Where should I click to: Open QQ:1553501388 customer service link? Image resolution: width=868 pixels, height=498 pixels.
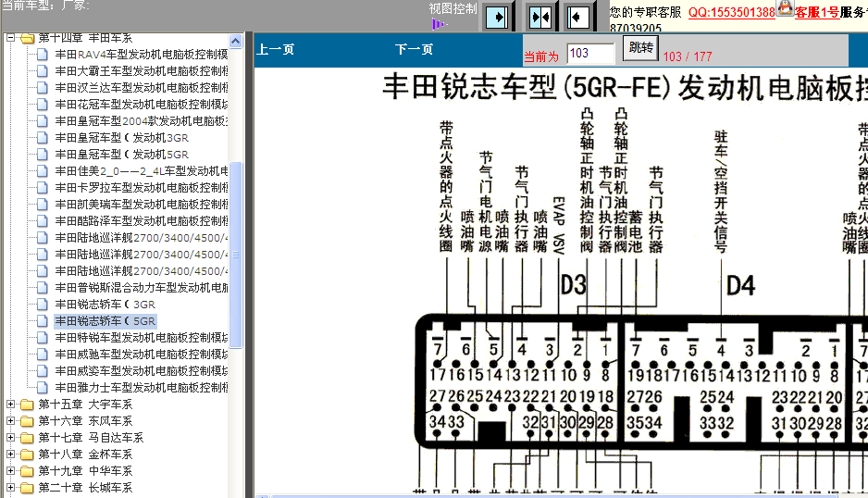(x=731, y=12)
